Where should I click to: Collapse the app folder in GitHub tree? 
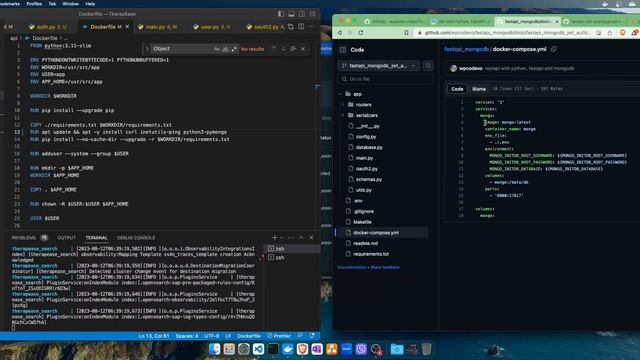pyautogui.click(x=340, y=94)
